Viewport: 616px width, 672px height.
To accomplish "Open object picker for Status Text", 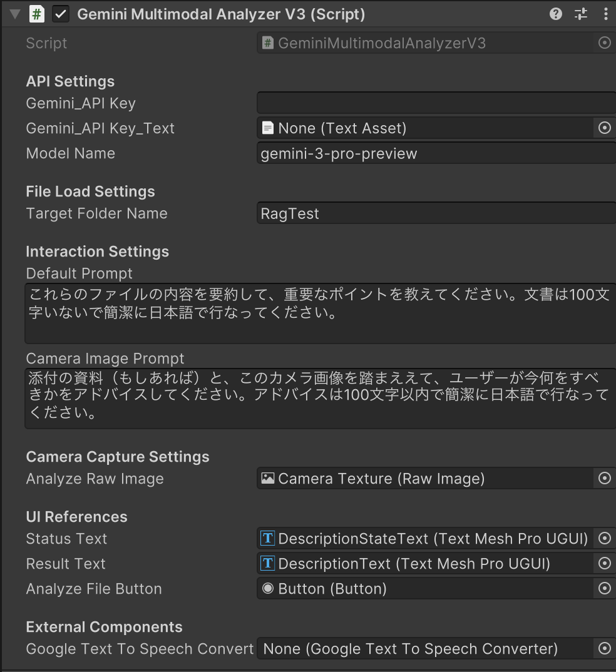I will (604, 539).
